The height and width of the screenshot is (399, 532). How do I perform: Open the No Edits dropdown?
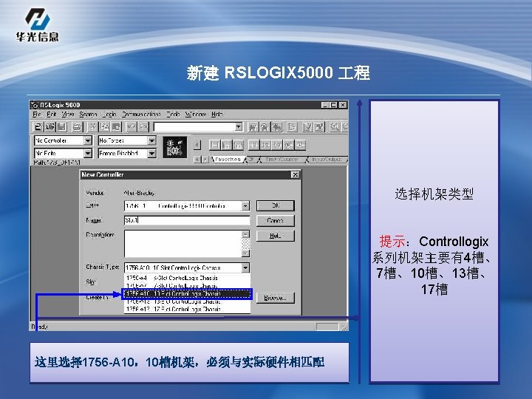point(88,154)
